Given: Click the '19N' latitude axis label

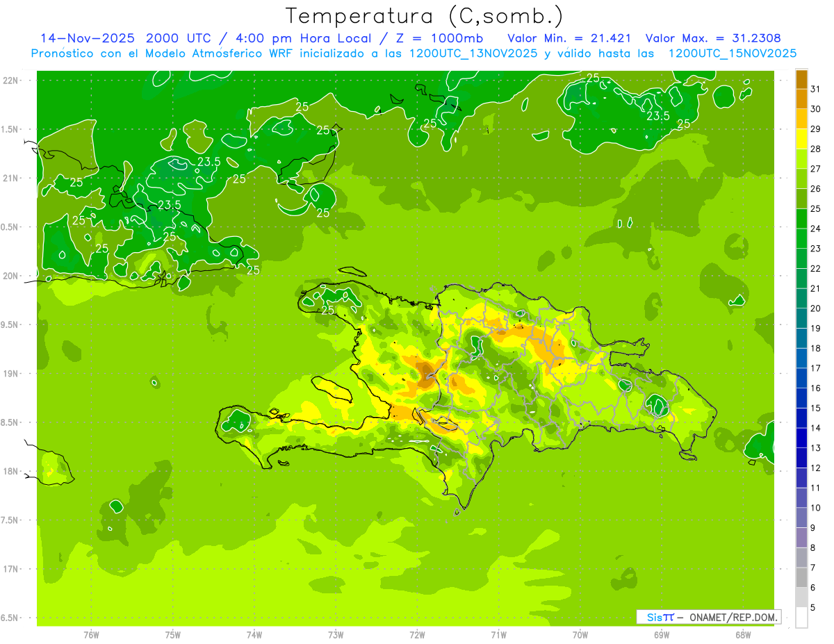Looking at the screenshot, I should (x=11, y=374).
